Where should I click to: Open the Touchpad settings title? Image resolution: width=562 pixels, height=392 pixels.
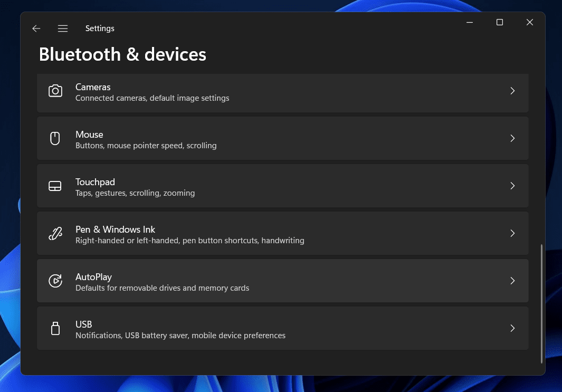click(95, 182)
